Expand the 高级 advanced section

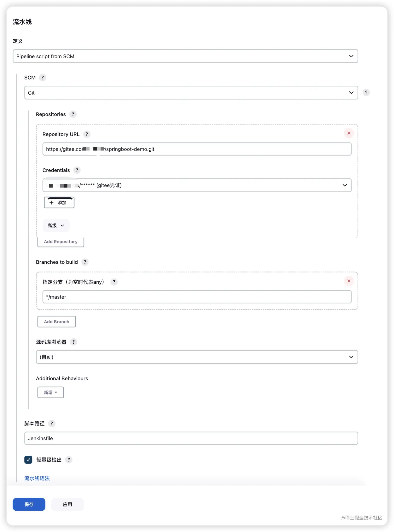(x=56, y=225)
